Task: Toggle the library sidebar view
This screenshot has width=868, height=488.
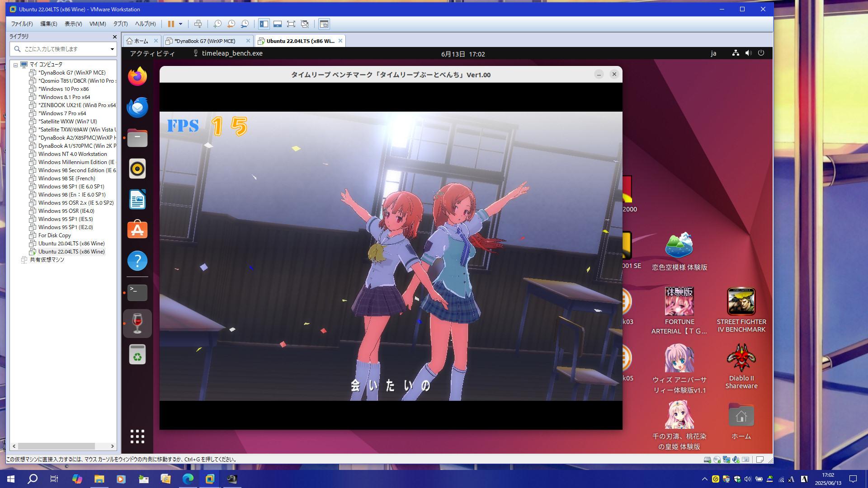Action: pyautogui.click(x=264, y=24)
